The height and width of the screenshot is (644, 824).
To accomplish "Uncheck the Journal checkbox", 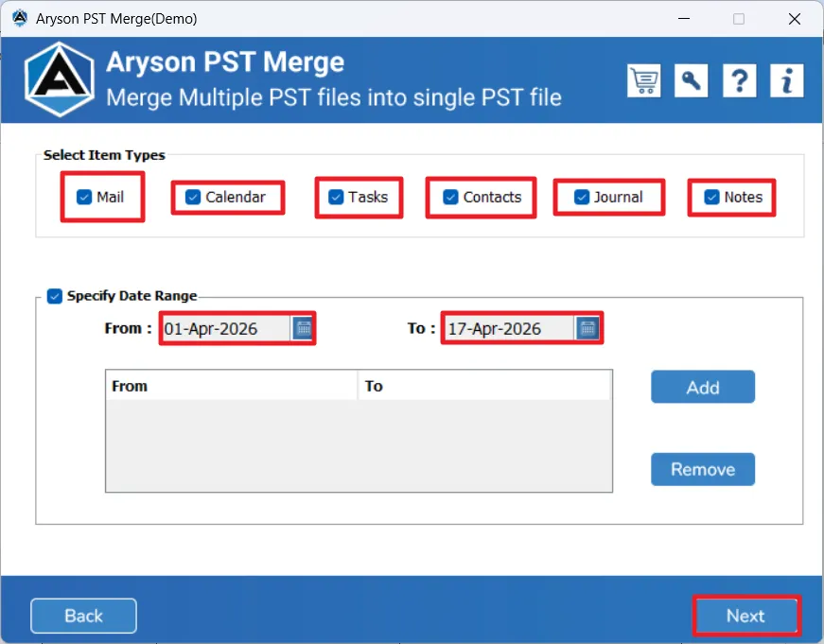I will tap(582, 197).
